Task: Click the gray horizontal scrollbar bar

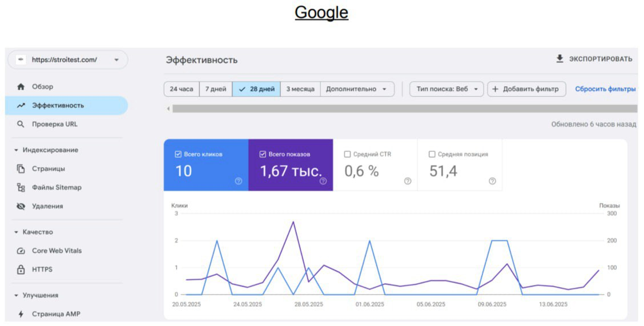Action: (x=405, y=109)
